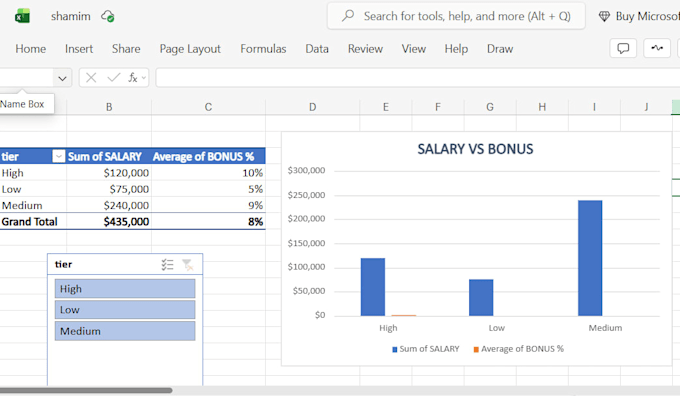Select column D header
The image size is (680, 396).
coord(313,107)
